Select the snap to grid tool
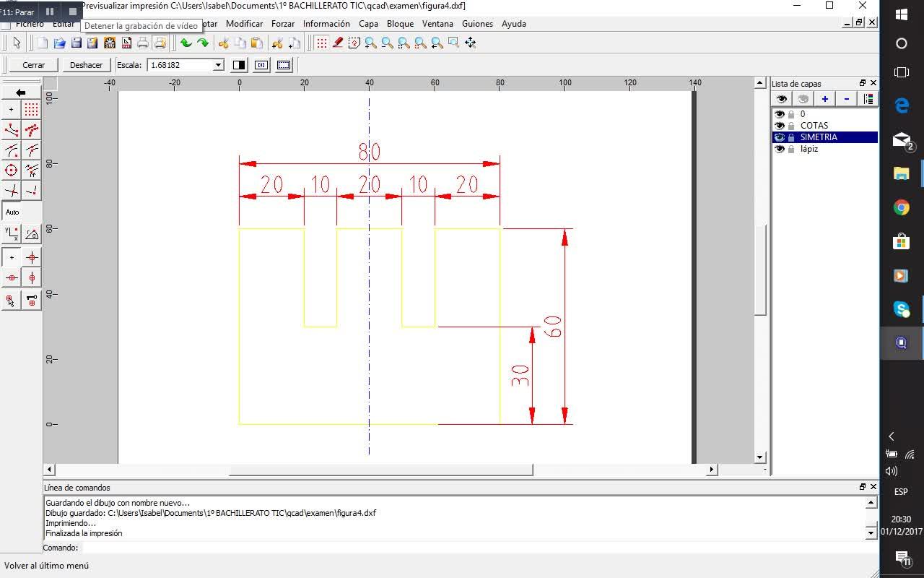 pos(31,110)
